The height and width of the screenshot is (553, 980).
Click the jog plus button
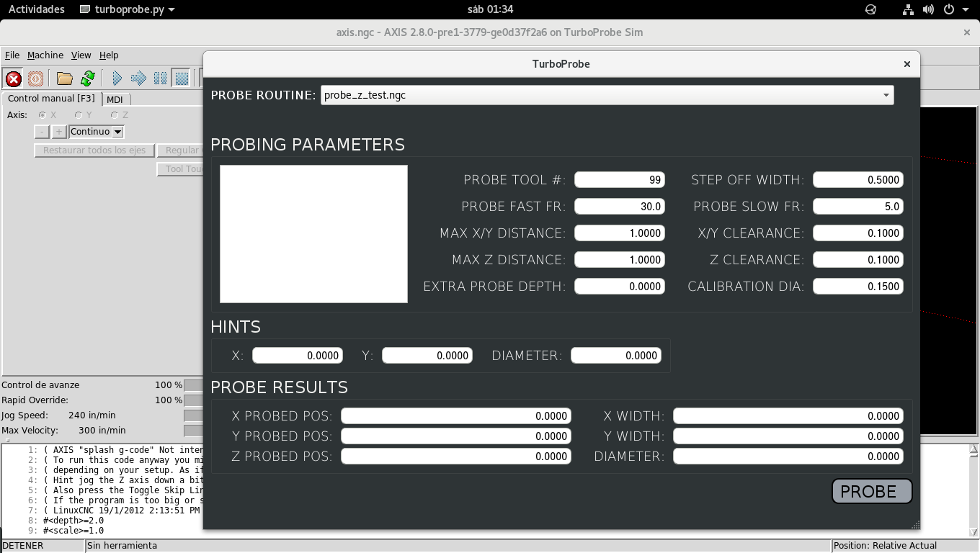(x=59, y=132)
